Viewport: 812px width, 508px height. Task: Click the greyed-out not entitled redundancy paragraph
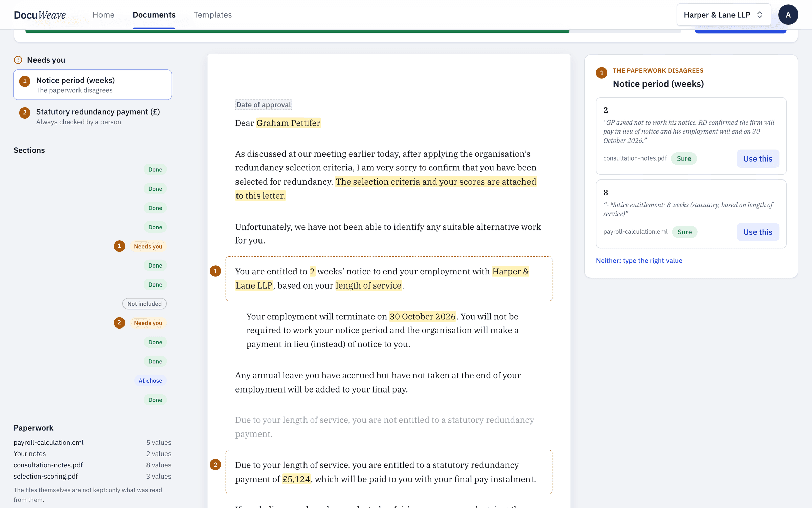click(x=384, y=427)
